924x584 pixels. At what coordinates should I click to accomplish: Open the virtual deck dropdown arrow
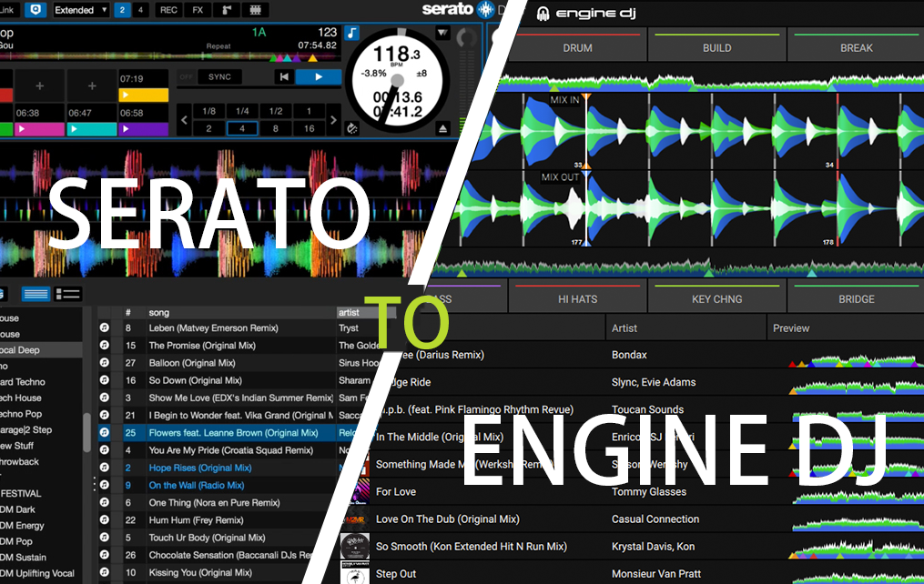[442, 33]
